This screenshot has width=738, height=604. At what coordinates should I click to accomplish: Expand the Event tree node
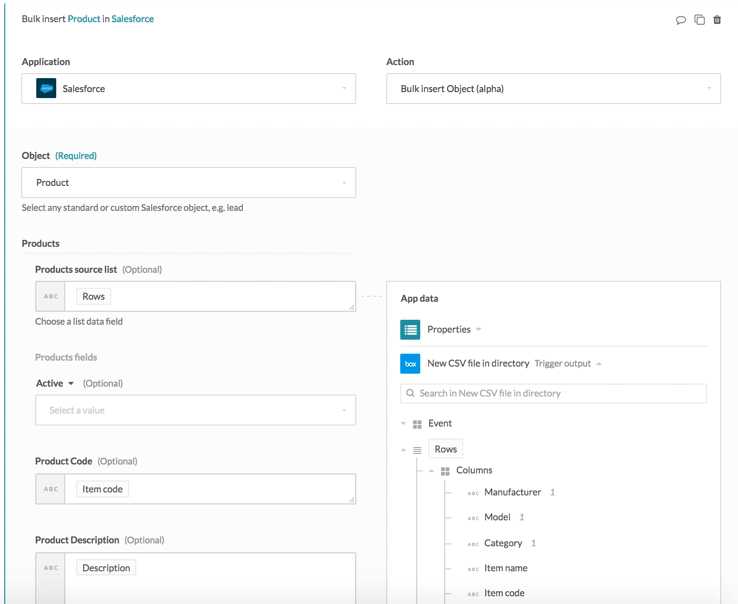(x=404, y=424)
